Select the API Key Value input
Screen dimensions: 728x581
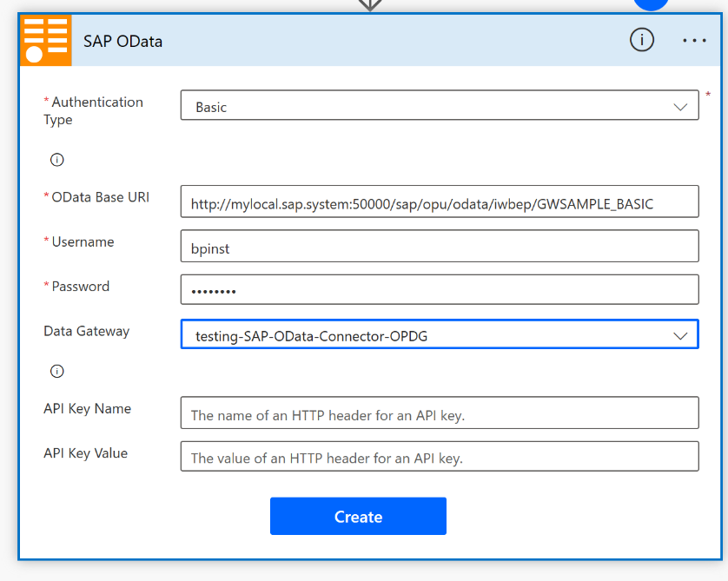(439, 458)
